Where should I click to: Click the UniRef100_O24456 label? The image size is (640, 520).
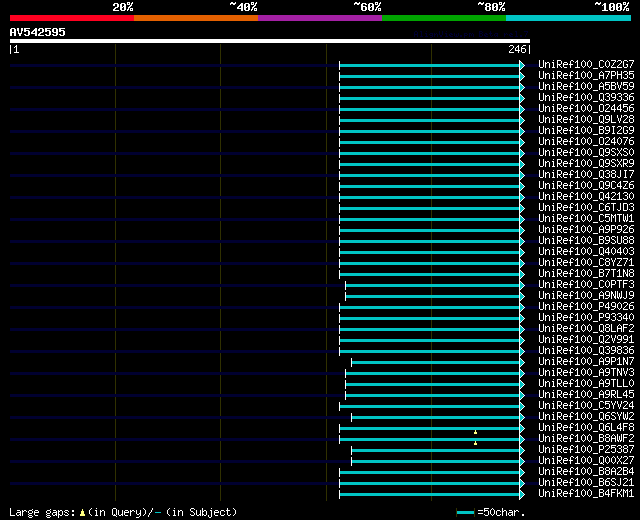[x=586, y=109]
